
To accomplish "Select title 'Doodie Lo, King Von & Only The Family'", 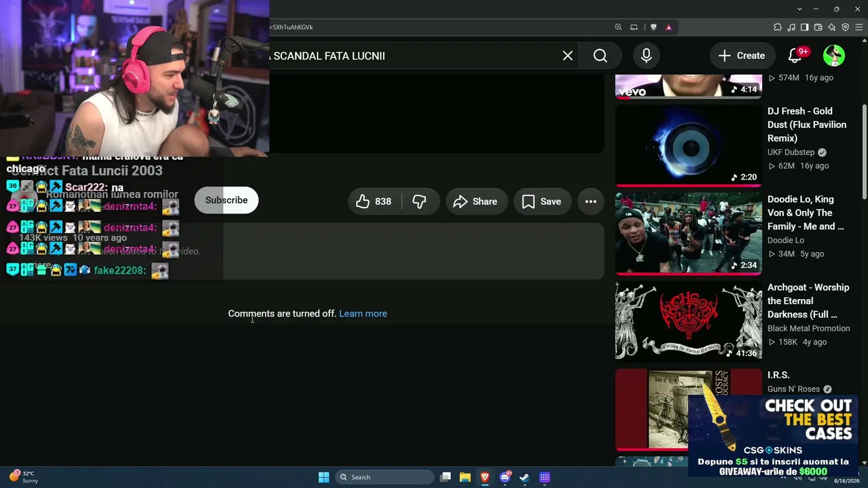I will pyautogui.click(x=806, y=213).
